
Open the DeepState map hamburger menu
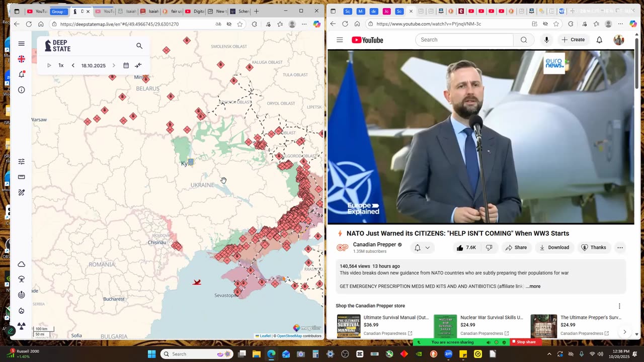coord(21,44)
